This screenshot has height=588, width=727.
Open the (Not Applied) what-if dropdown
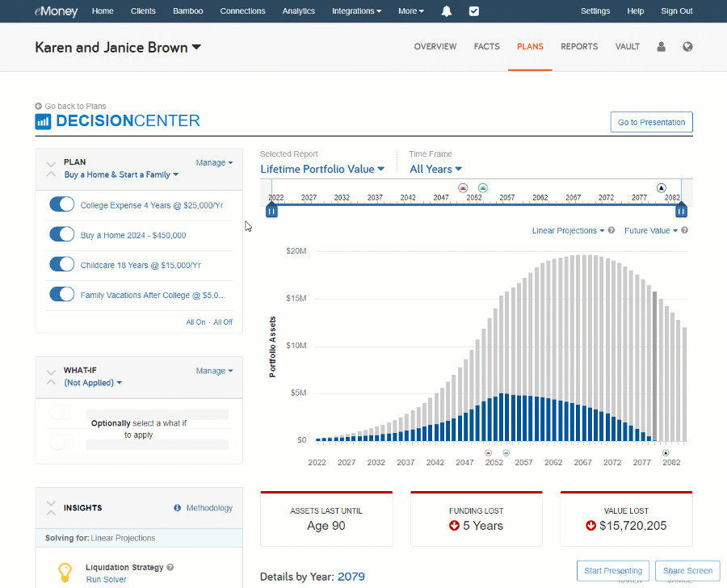[x=93, y=383]
